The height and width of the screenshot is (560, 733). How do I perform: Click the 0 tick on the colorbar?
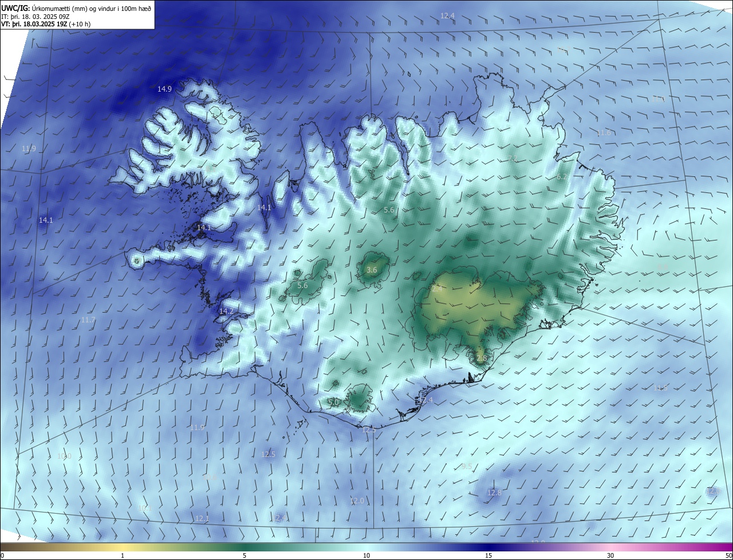point(2,555)
